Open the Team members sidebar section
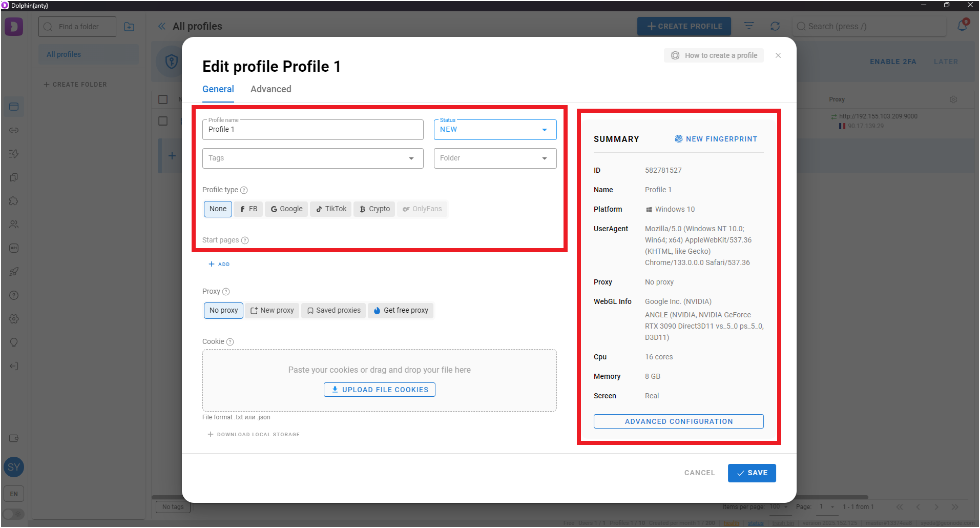 click(x=14, y=224)
